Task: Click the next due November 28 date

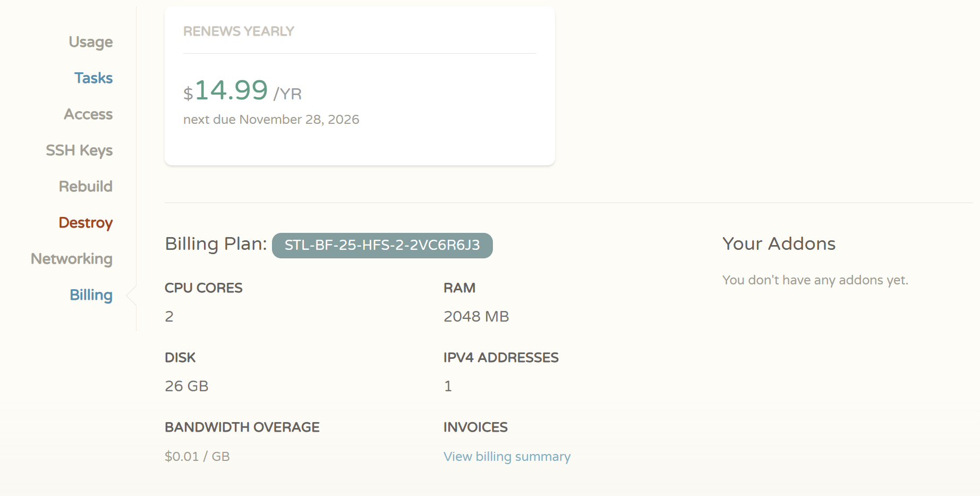Action: coord(271,120)
